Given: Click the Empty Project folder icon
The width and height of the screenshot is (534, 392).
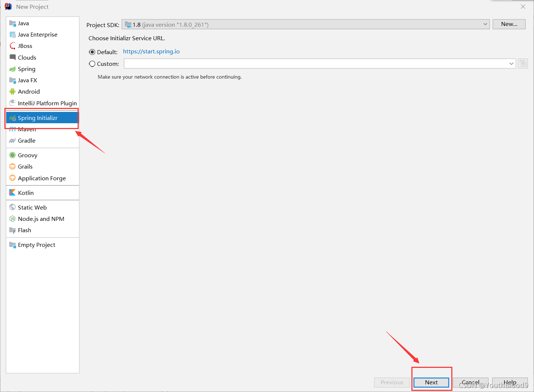Looking at the screenshot, I should 12,245.
